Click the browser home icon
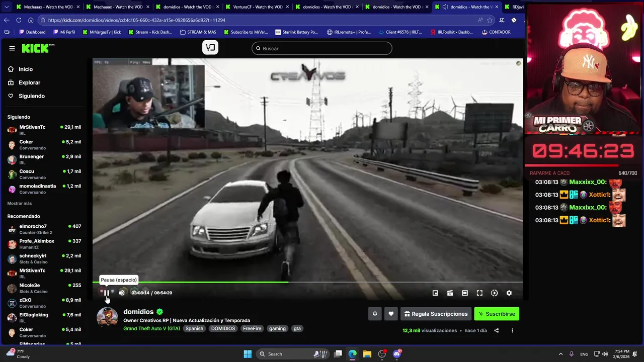 tap(31, 20)
